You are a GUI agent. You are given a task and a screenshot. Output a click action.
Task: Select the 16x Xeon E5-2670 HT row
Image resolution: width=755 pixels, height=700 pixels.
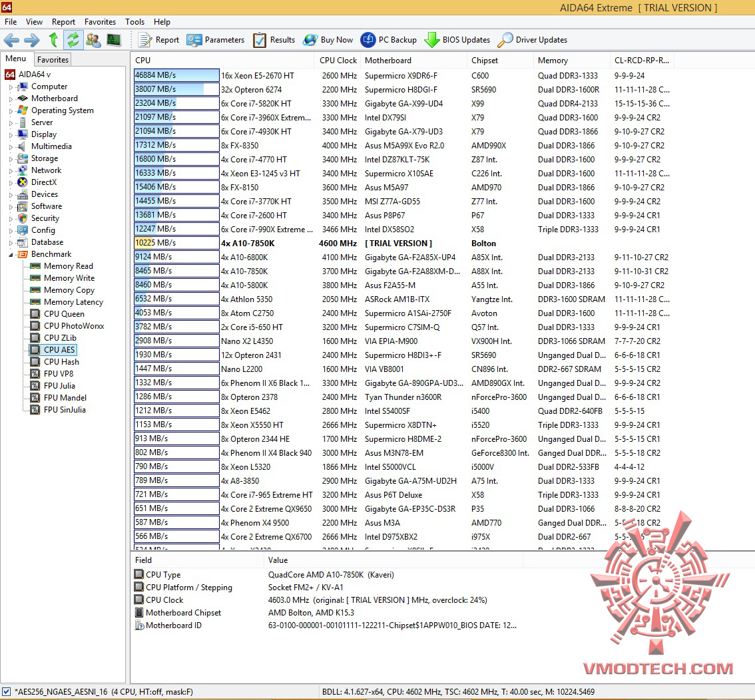[403, 76]
